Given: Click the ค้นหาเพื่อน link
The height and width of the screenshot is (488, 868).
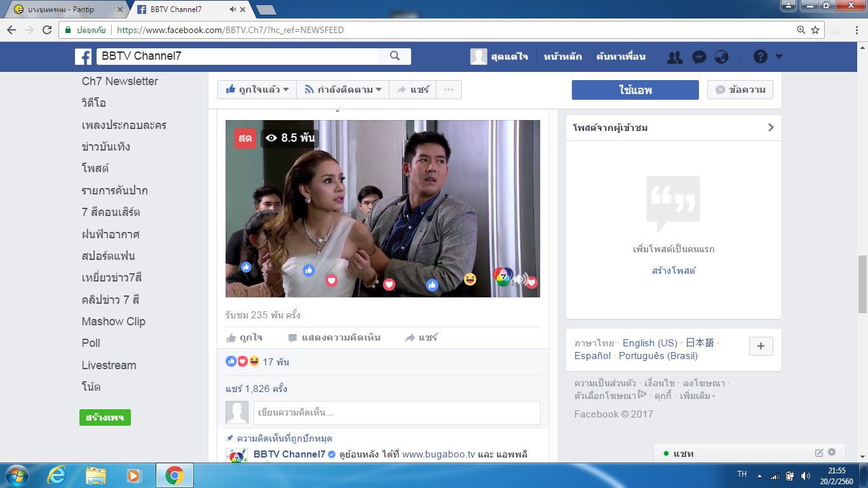Looking at the screenshot, I should pos(621,57).
